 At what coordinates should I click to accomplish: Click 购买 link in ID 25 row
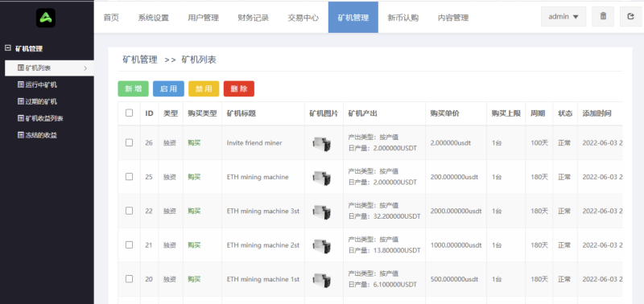[194, 177]
